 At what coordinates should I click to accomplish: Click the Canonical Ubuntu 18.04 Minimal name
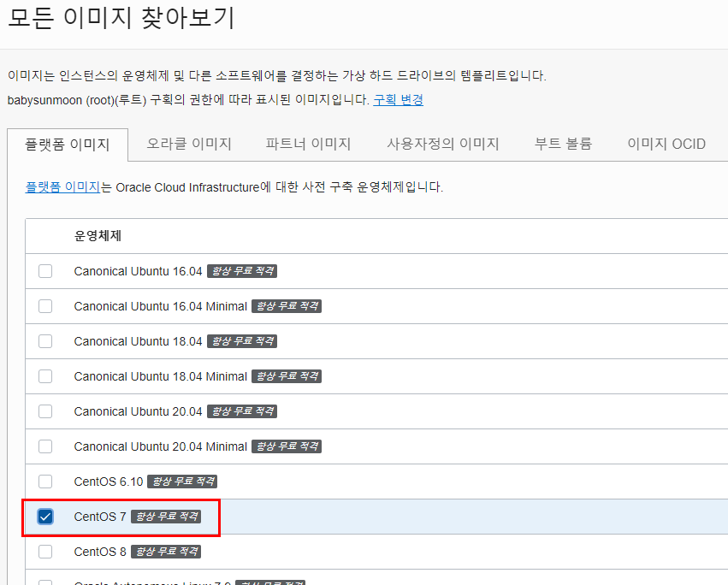coord(160,376)
